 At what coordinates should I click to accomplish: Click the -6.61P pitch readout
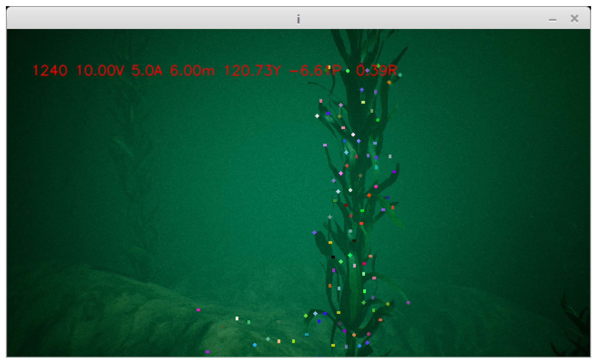click(x=315, y=70)
